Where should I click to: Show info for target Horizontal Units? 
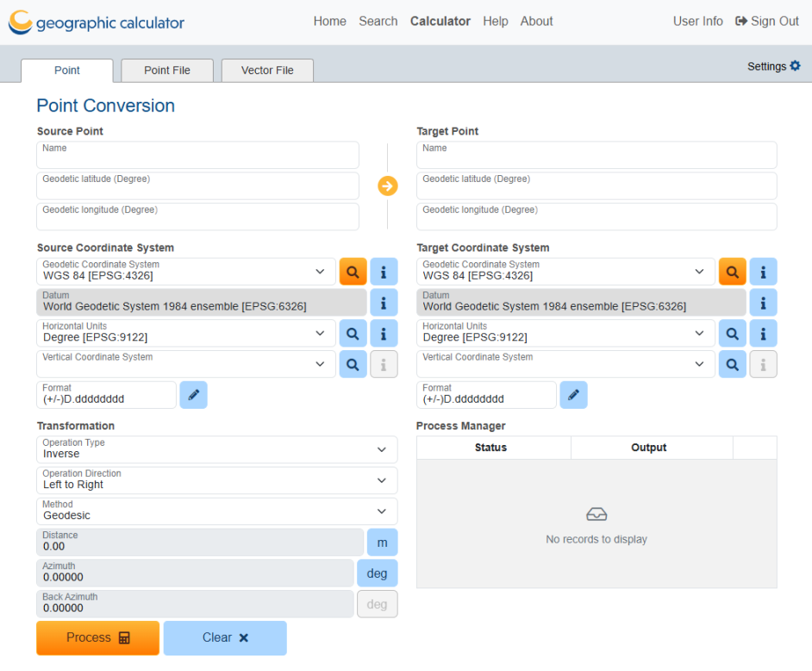pyautogui.click(x=764, y=333)
